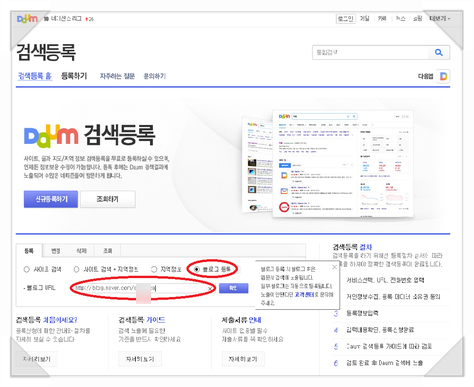The image size is (474, 387).
Task: Open the 쇼핑 link in top bar
Action: point(417,19)
